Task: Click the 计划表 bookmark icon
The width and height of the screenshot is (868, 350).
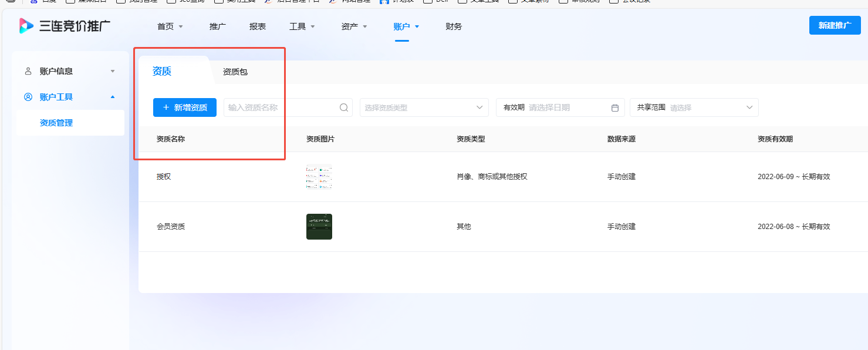Action: point(384,2)
